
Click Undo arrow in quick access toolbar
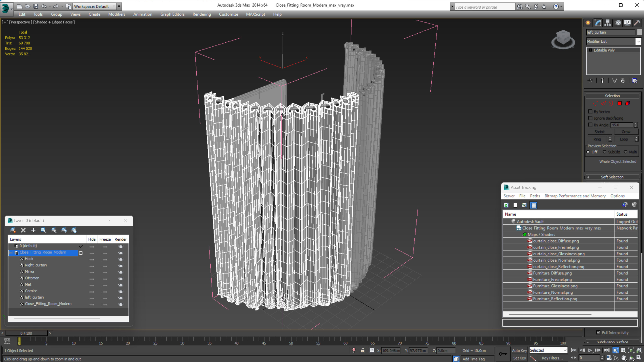pyautogui.click(x=44, y=6)
